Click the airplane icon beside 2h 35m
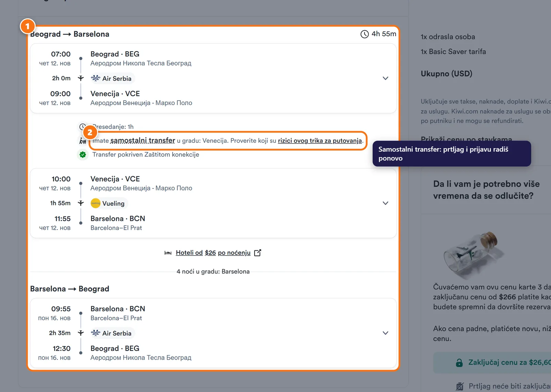This screenshot has height=392, width=551. (x=81, y=333)
